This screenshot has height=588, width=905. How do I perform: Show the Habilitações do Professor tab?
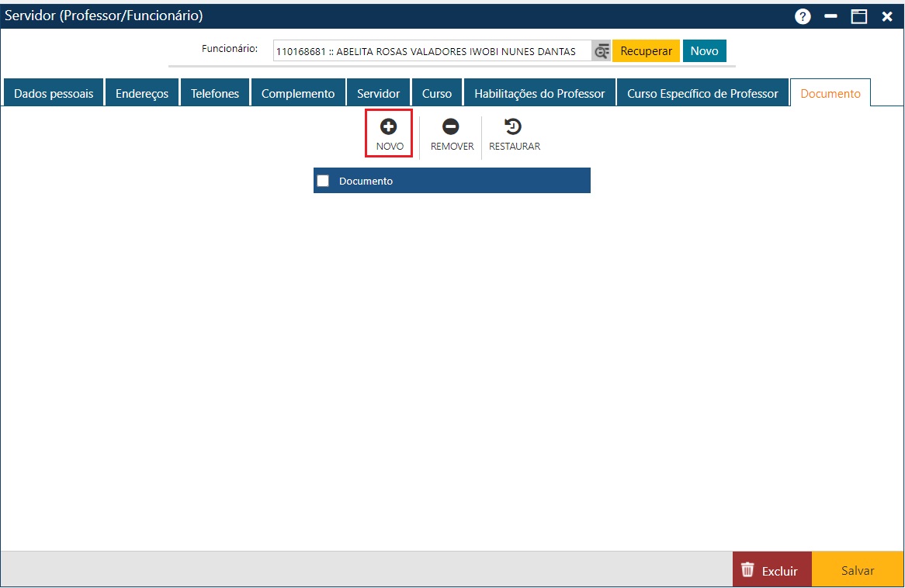coord(539,93)
